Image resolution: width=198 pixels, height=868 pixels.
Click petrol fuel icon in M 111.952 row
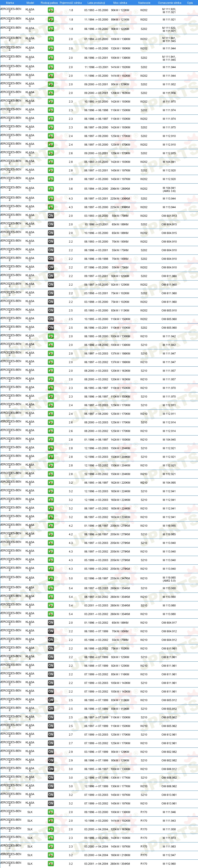coord(51,84)
